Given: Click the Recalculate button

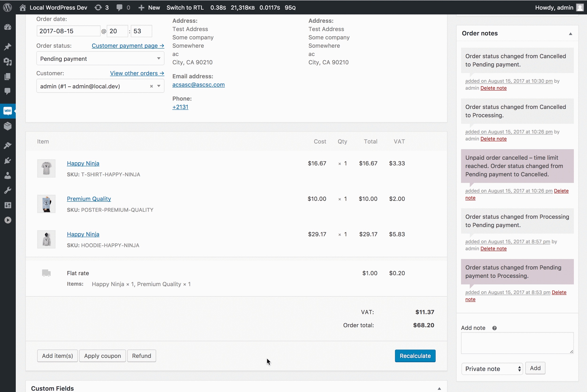Looking at the screenshot, I should click(415, 356).
